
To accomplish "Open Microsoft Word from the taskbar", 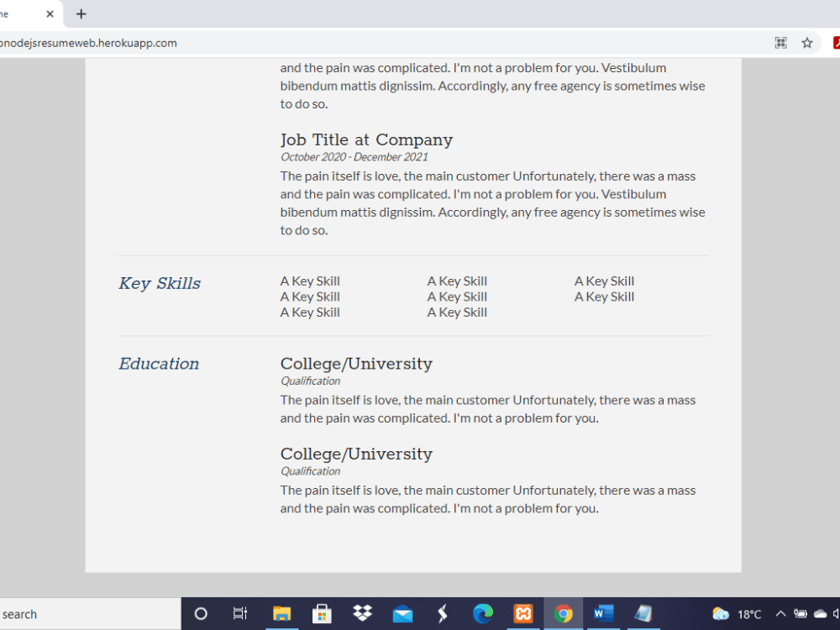I will 603,614.
